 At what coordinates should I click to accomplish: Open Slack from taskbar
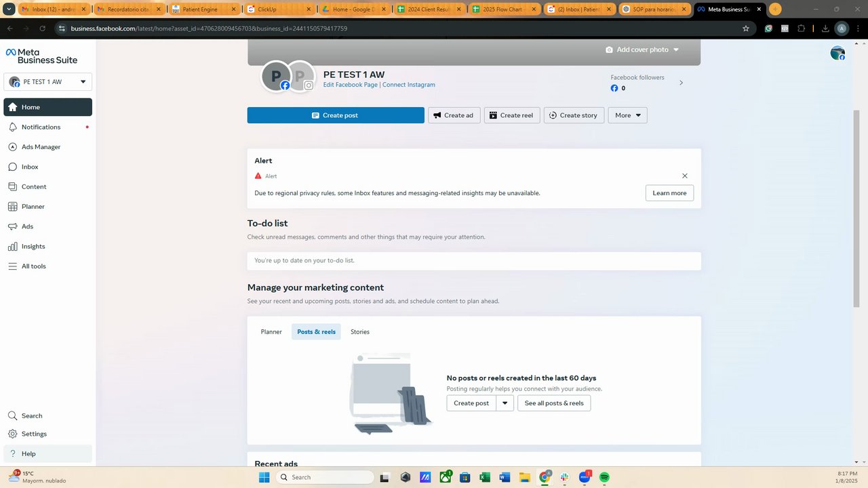click(x=564, y=477)
